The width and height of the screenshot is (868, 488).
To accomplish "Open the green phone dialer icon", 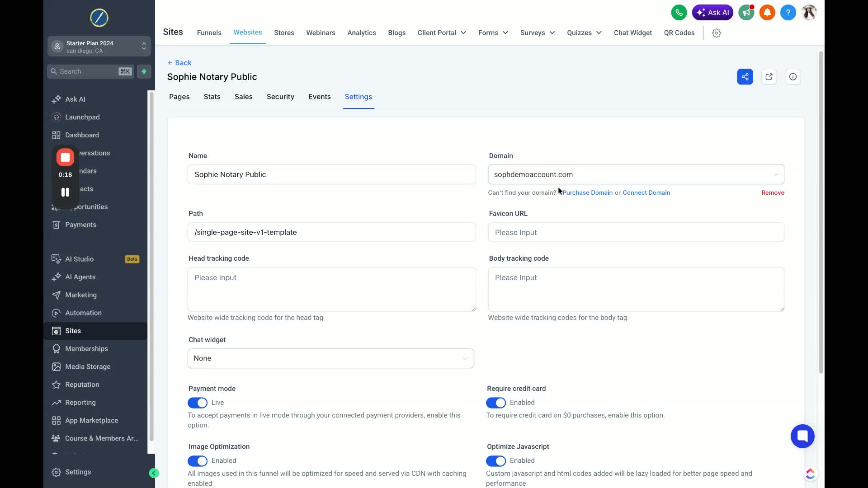I will click(679, 13).
